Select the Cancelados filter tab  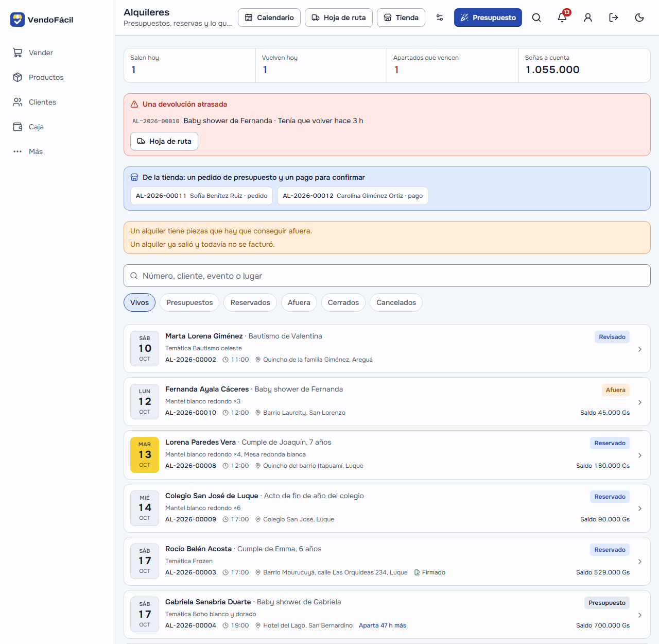396,302
